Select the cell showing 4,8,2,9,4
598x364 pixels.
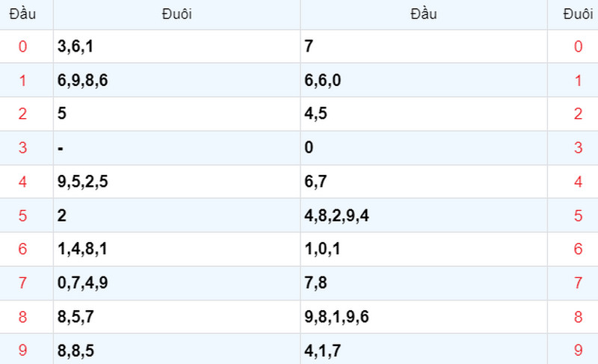[424, 215]
